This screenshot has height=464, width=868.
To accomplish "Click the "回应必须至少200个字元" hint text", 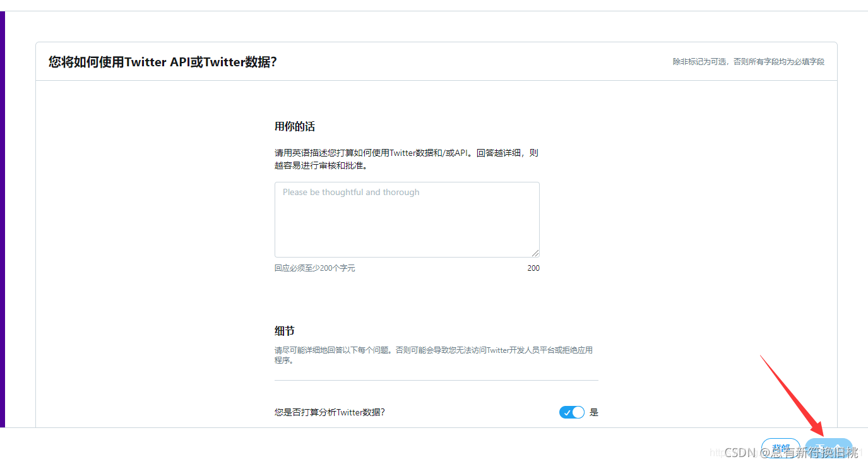I will pyautogui.click(x=314, y=268).
